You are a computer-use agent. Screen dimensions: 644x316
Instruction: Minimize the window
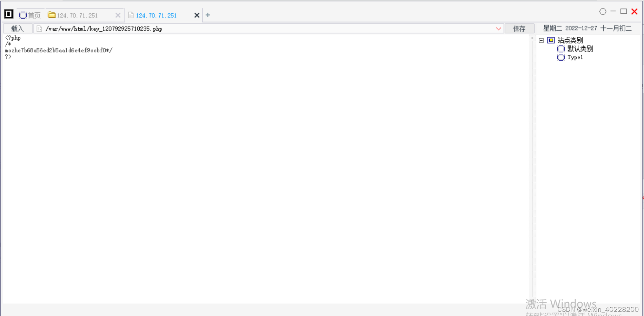(x=613, y=11)
